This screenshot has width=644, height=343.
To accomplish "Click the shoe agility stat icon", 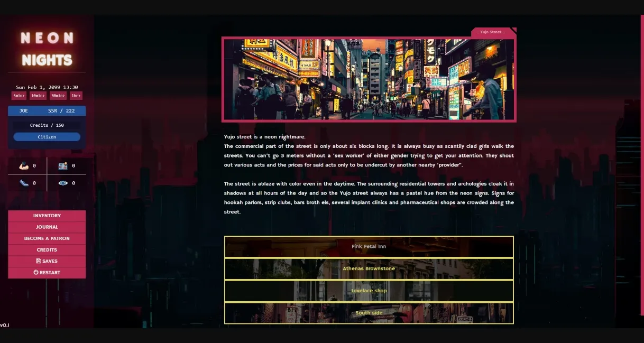I will [x=24, y=183].
